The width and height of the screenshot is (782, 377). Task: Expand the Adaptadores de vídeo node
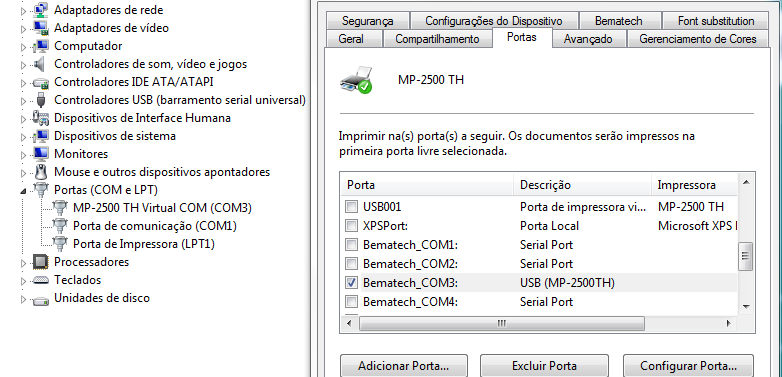point(23,28)
